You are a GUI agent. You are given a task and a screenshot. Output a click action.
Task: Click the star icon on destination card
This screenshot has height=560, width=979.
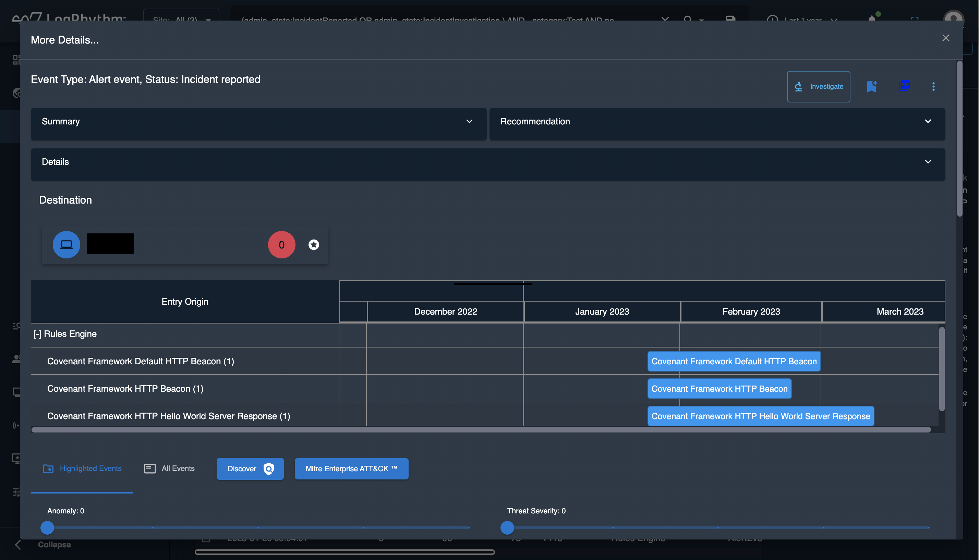pyautogui.click(x=314, y=245)
